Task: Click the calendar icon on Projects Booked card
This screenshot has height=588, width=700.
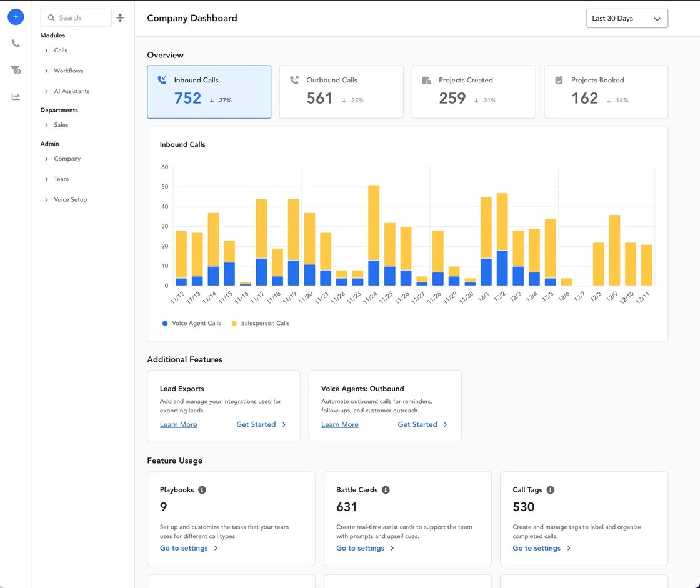Action: pos(558,80)
